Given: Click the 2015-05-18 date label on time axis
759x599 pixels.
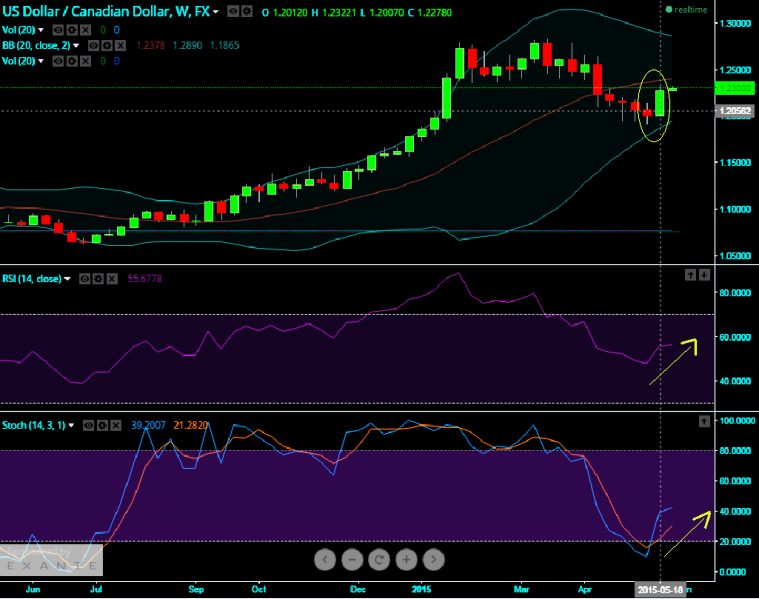Looking at the screenshot, I should (660, 589).
